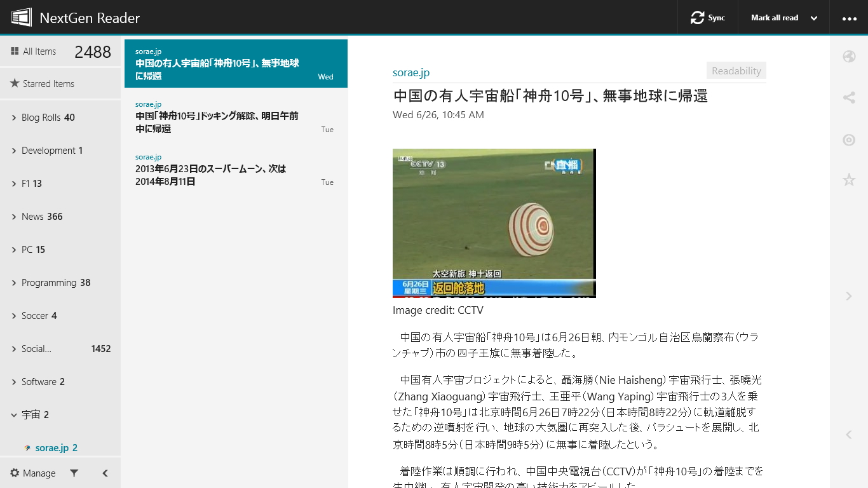Viewport: 868px width, 488px height.
Task: Toggle Readability view for the article
Action: (x=736, y=71)
